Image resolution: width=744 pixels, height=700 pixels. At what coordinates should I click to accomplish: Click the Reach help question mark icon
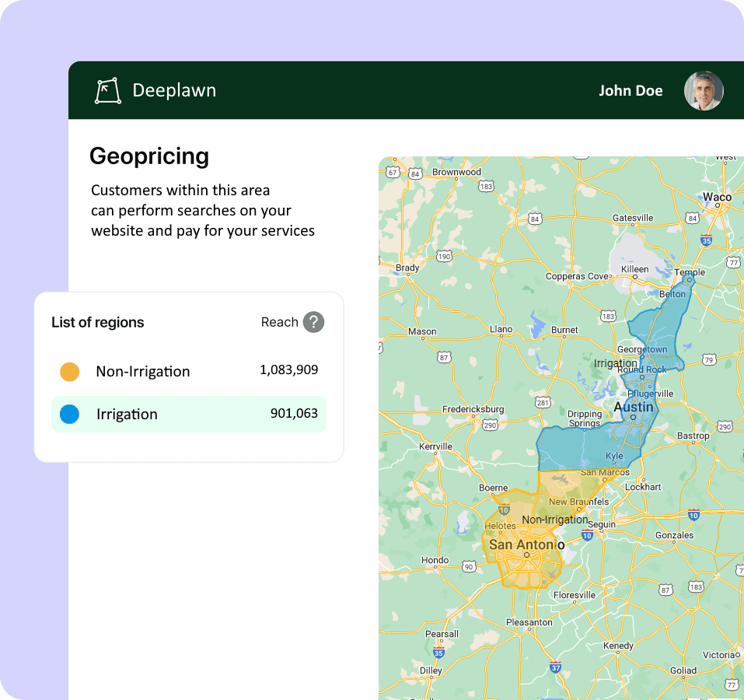313,322
